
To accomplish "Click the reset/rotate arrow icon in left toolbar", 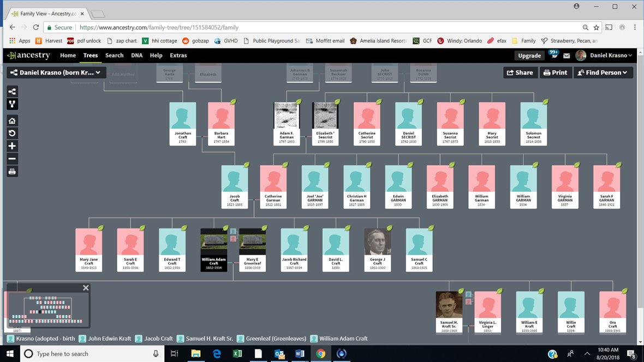I will (12, 134).
